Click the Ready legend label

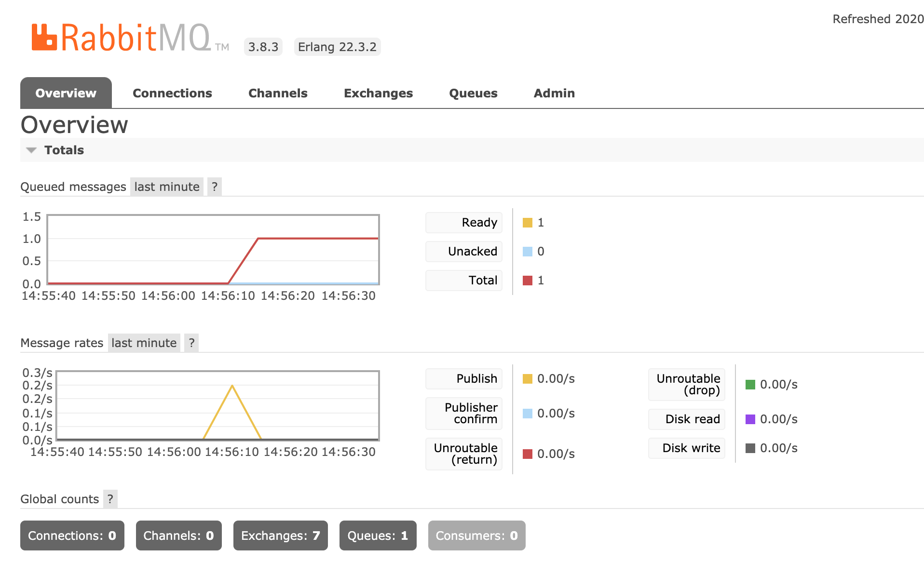tap(464, 223)
